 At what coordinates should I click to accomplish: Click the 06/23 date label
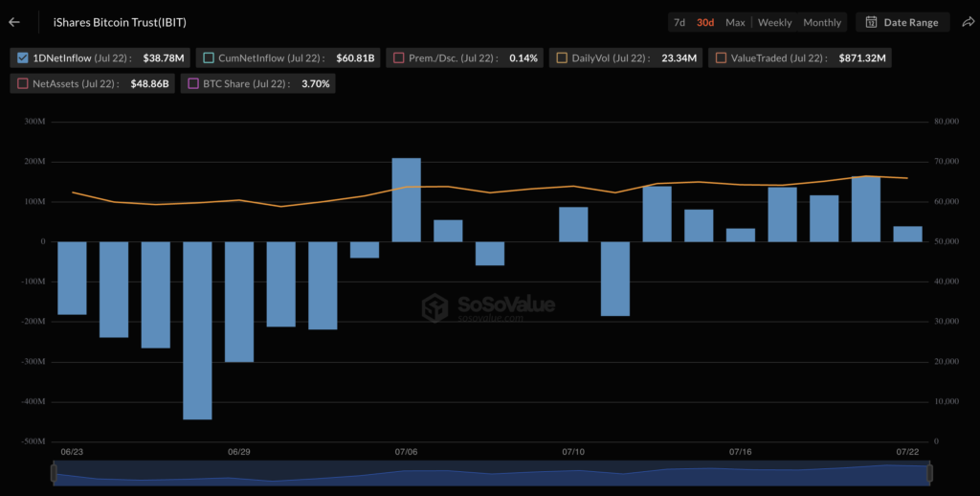[72, 452]
